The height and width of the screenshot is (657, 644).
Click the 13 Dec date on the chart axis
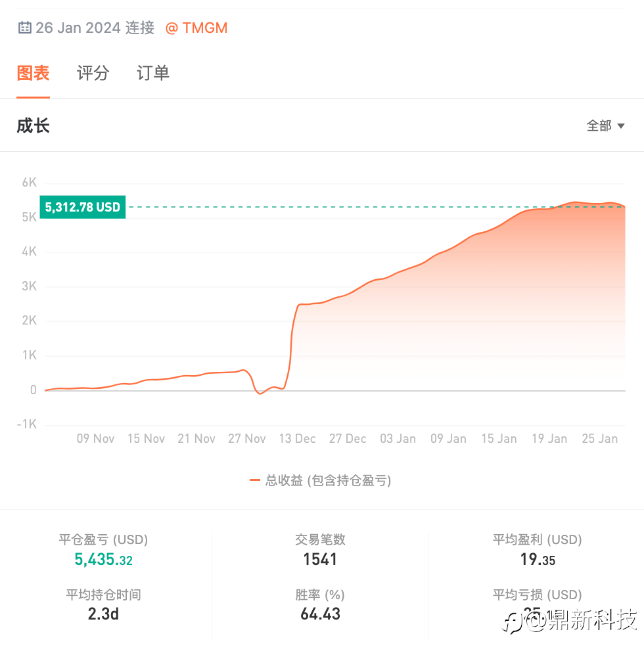click(296, 439)
